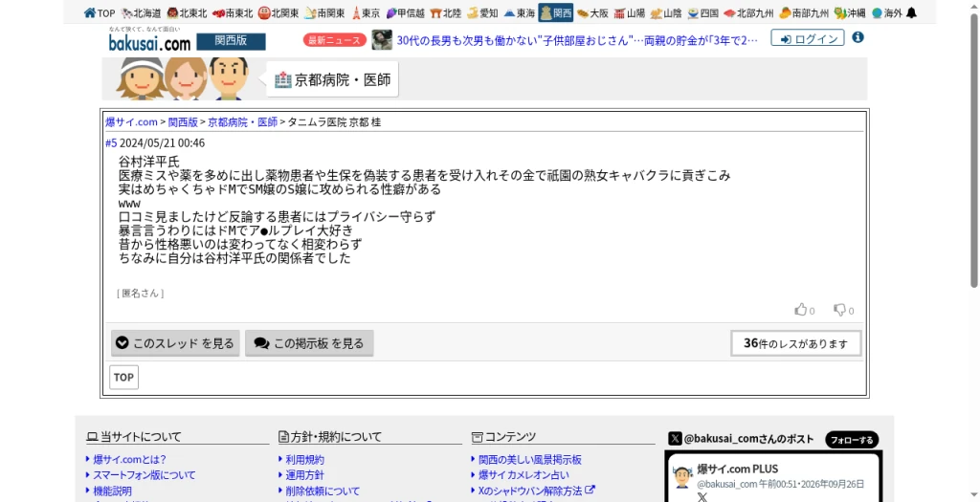Open スマートフォン版について link
980x502 pixels.
(x=145, y=475)
